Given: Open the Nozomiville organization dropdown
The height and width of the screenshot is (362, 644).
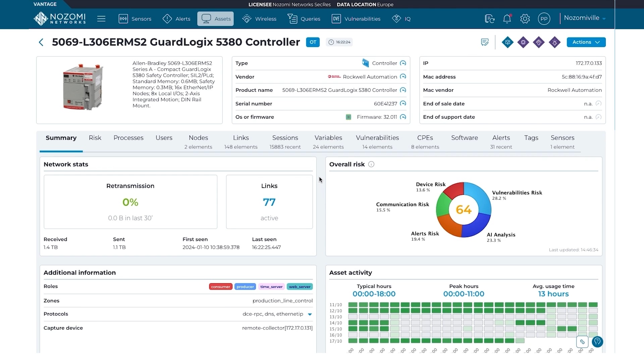Looking at the screenshot, I should click(584, 18).
